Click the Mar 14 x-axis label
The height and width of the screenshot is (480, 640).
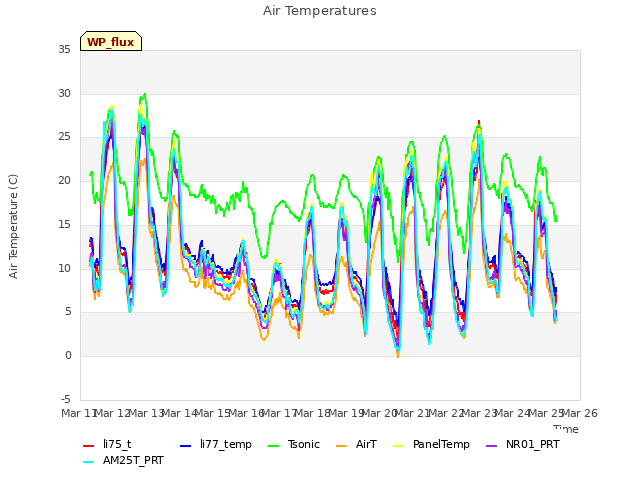tap(180, 413)
